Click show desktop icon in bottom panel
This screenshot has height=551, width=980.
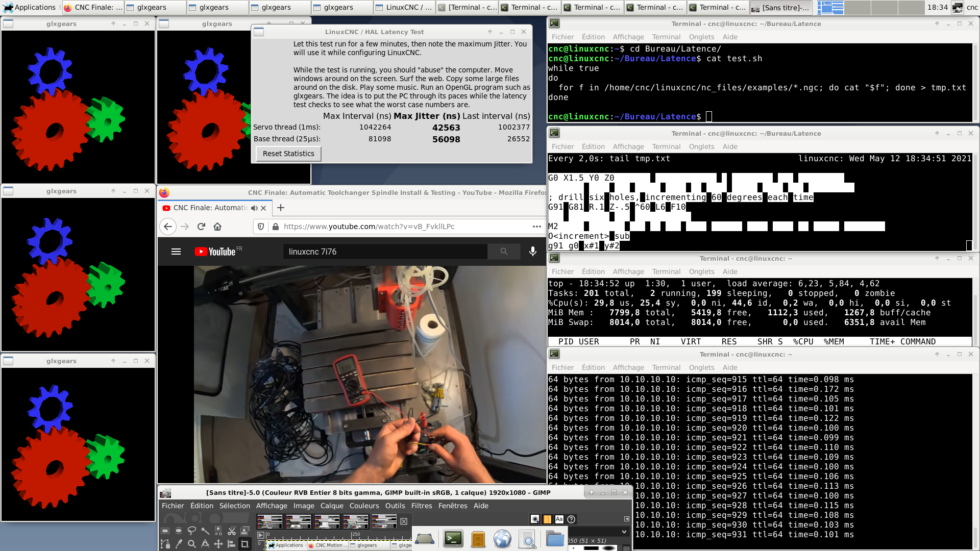tap(425, 539)
